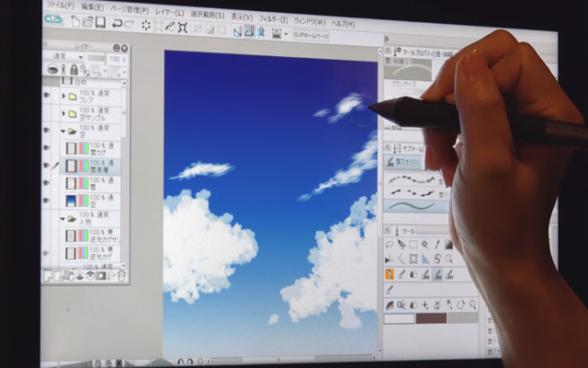Toggle eye visibility of フレア folder layer

(46, 95)
